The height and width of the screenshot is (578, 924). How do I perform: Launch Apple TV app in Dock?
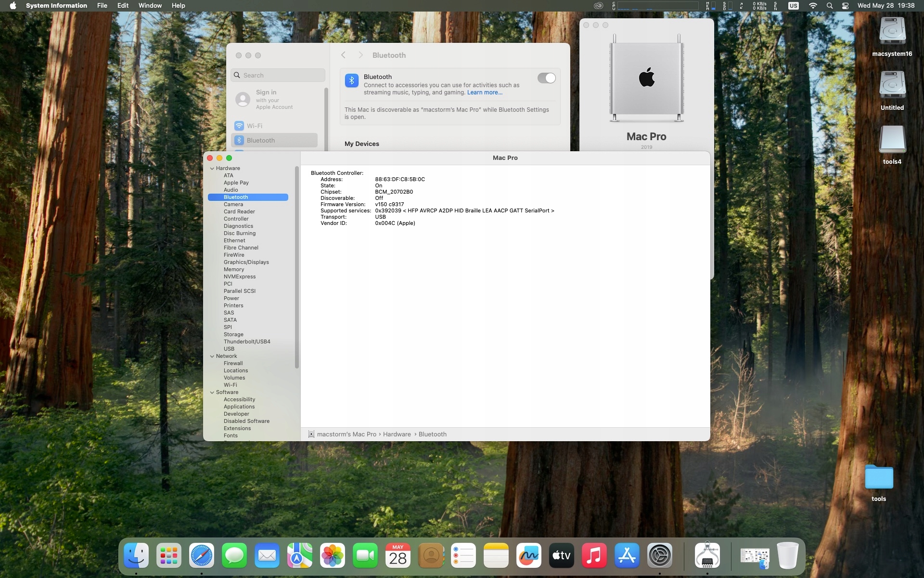(x=562, y=555)
